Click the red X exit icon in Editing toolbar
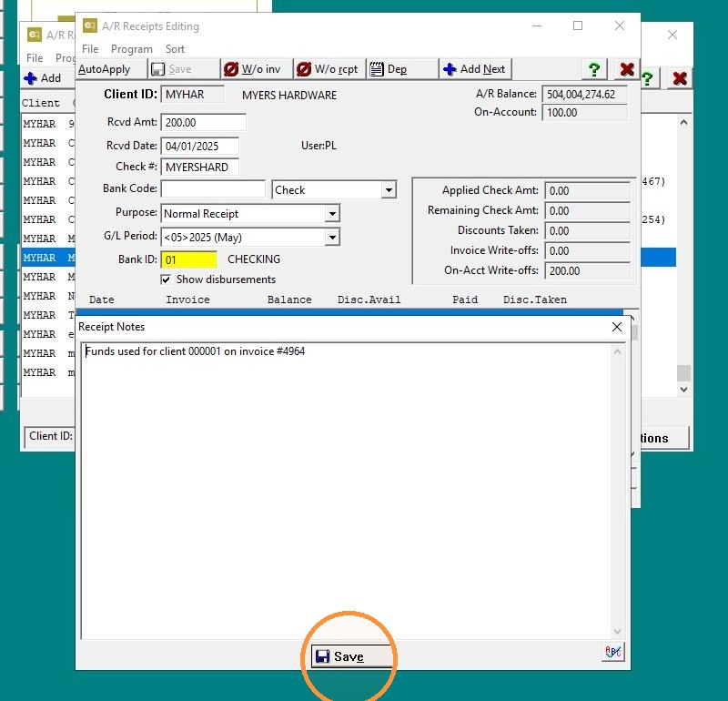728x701 pixels. (627, 69)
